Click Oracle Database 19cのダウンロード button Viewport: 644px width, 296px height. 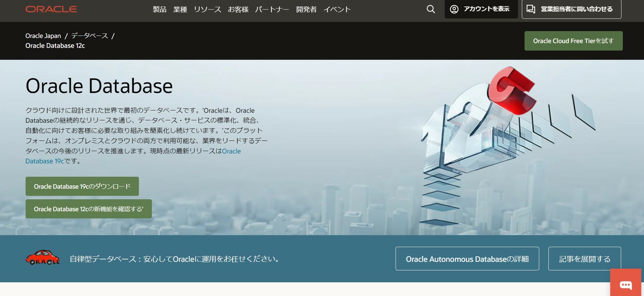coord(82,186)
